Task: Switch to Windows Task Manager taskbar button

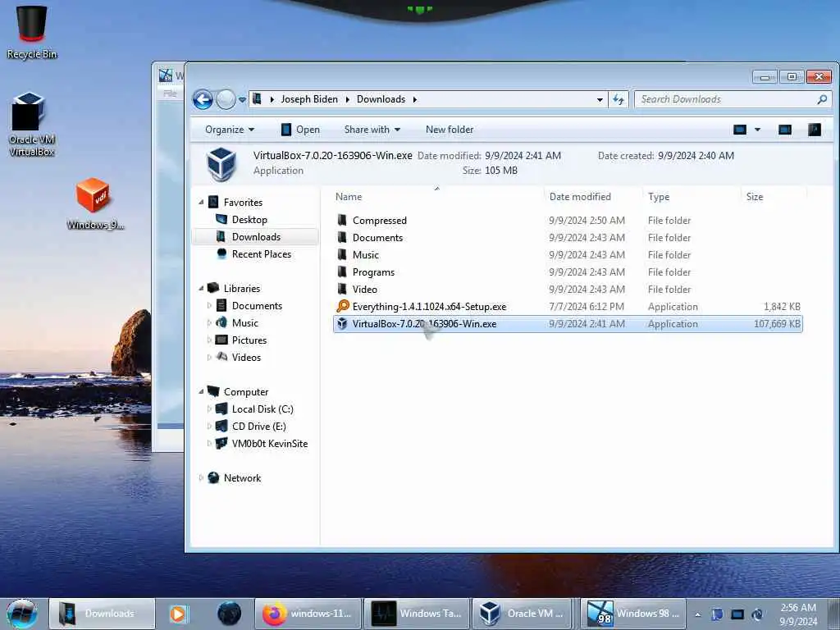Action: (417, 614)
